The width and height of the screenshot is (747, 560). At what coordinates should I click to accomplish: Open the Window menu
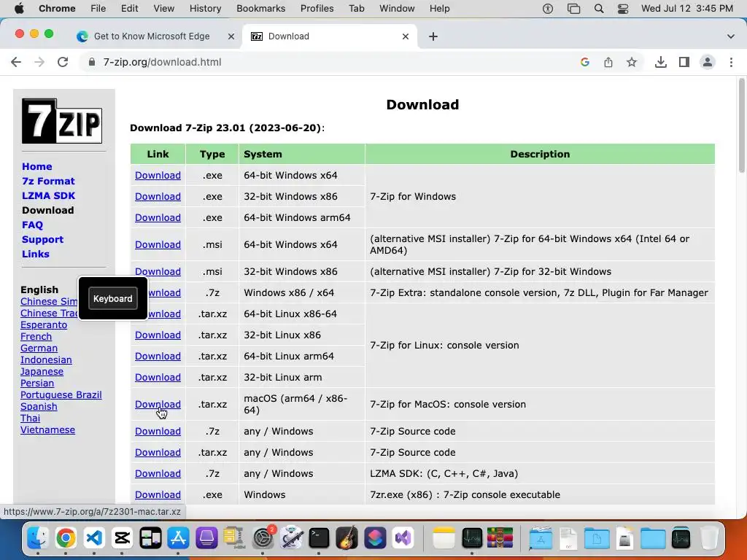(x=397, y=9)
